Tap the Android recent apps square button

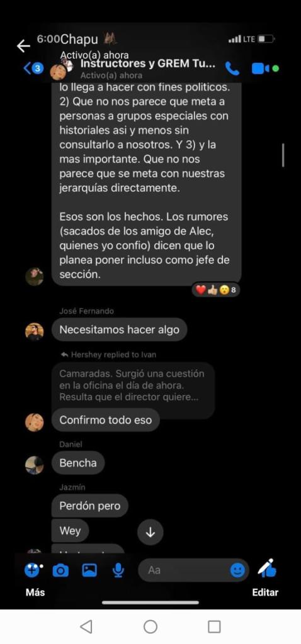click(x=214, y=627)
